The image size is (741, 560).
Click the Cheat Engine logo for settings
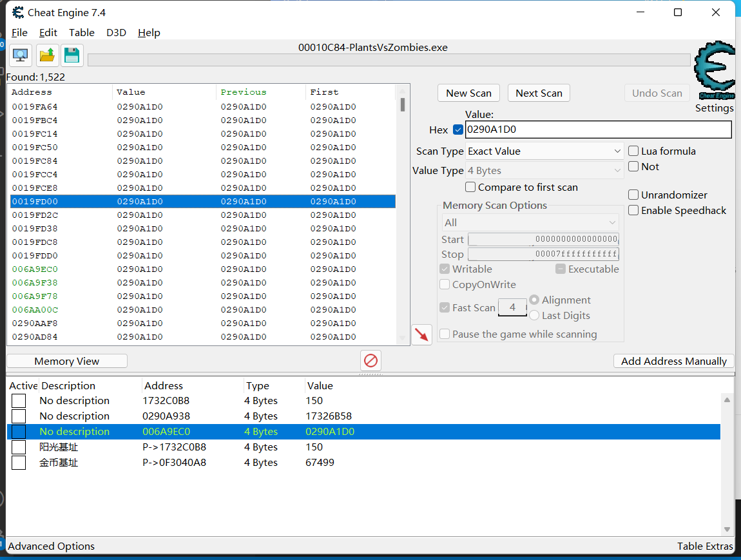(x=714, y=70)
